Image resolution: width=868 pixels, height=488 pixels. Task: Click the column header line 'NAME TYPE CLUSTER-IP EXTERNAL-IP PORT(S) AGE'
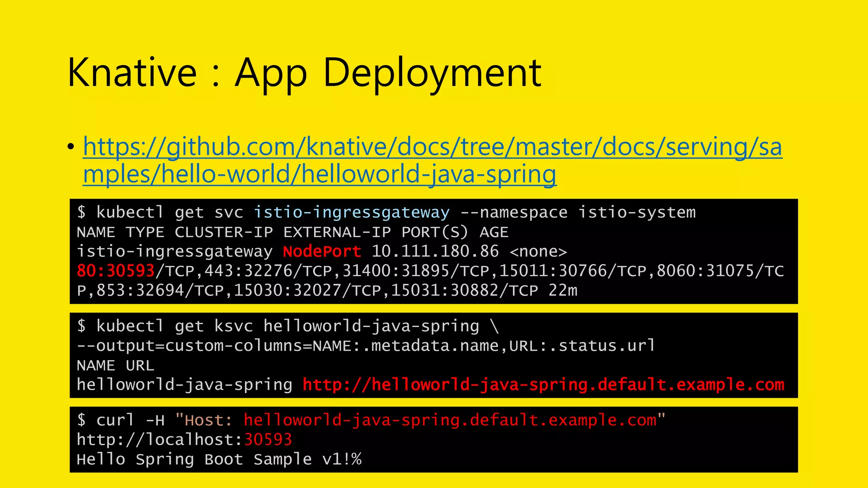tap(292, 233)
